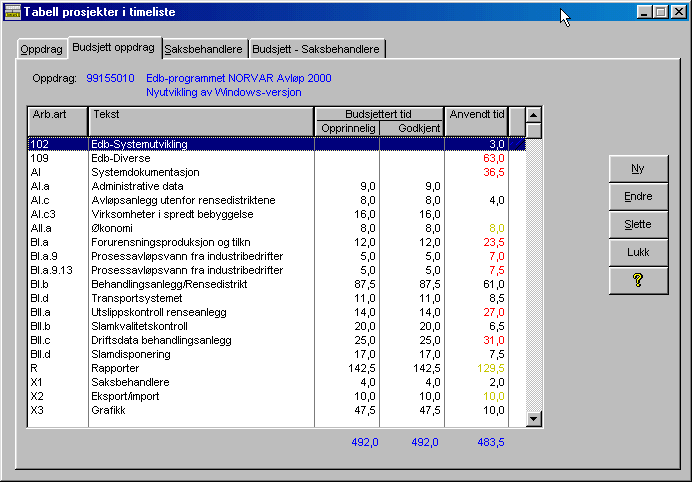This screenshot has width=692, height=482.
Task: Click the Endre button
Action: point(638,196)
